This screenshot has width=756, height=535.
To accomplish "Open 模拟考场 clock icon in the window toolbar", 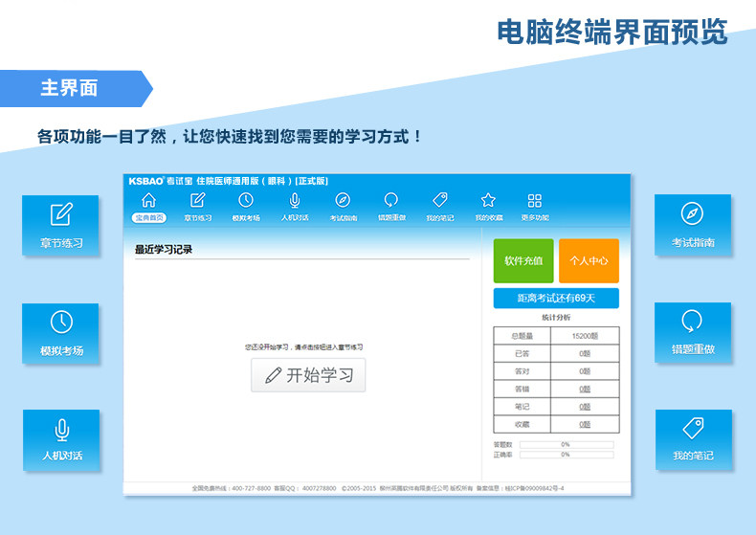I will (x=246, y=200).
